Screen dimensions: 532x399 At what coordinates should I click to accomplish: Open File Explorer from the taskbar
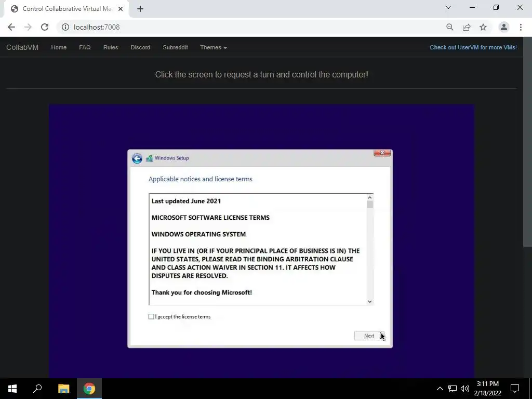[63, 389]
